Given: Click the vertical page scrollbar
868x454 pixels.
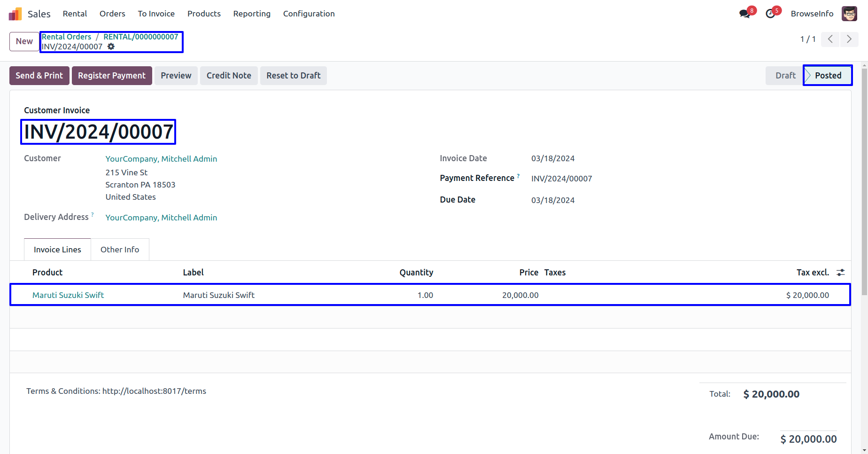Looking at the screenshot, I should 864,188.
